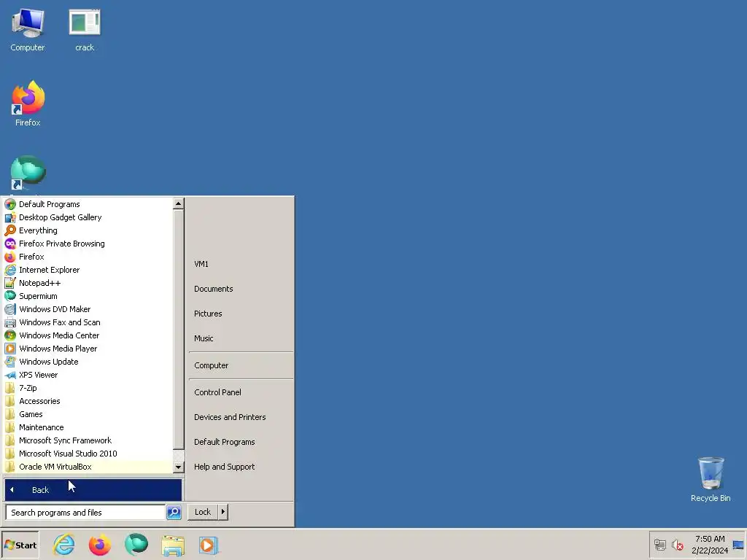Expand the Microsoft Visual Studio 2010 folder
The image size is (747, 560).
click(x=88, y=454)
